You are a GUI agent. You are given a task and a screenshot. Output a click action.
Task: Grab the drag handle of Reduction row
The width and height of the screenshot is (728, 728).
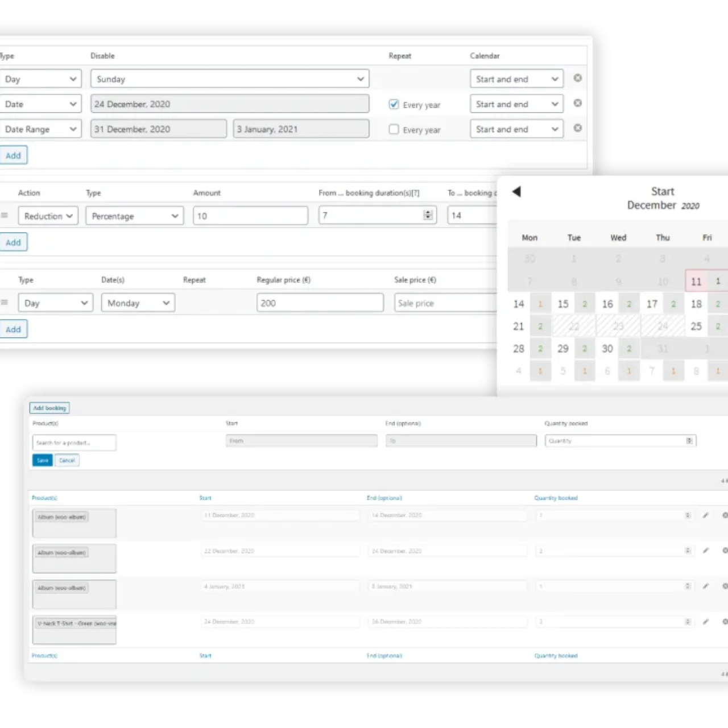5,216
